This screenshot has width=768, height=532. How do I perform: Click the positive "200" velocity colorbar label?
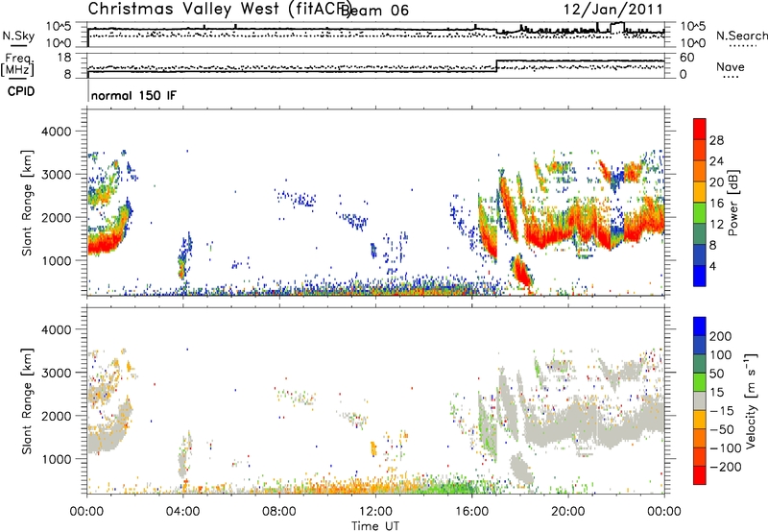[721, 336]
